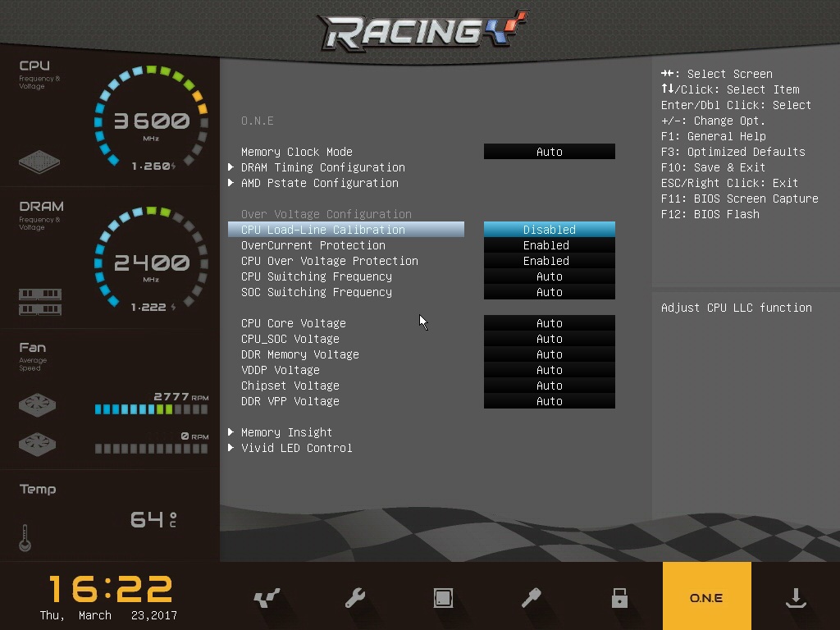The height and width of the screenshot is (630, 840).
Task: Select the CPU_SOC Voltage label
Action: pyautogui.click(x=290, y=339)
